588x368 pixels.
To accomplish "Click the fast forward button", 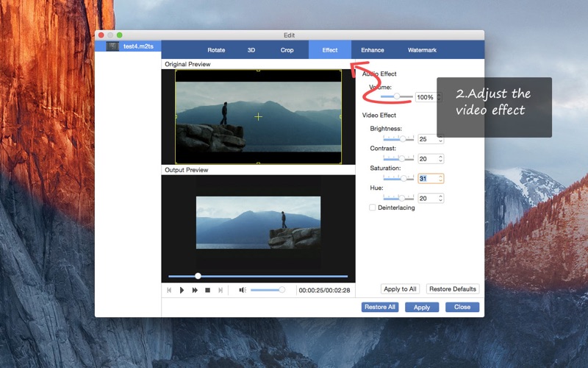I will (195, 290).
